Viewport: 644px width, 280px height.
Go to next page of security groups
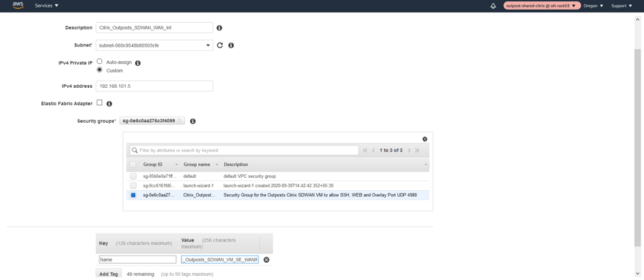409,150
